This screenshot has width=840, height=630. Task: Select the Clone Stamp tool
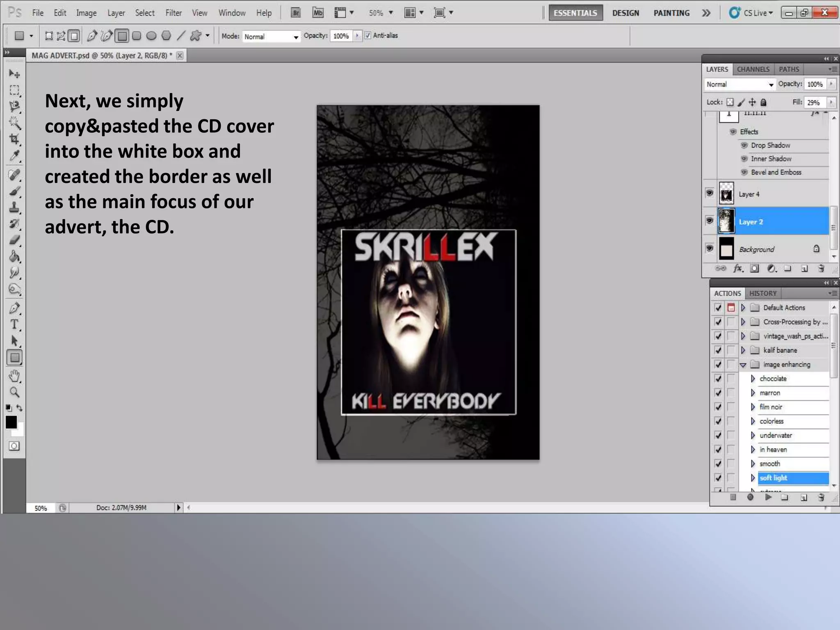tap(14, 208)
